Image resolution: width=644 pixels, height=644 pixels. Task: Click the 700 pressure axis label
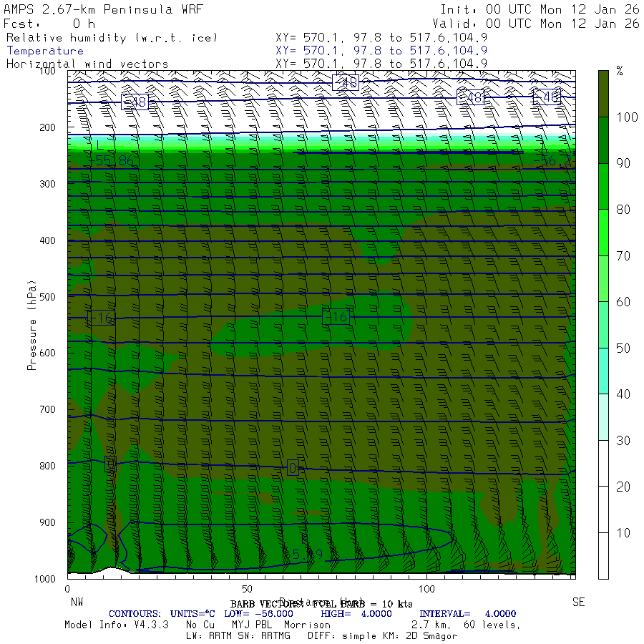(47, 409)
